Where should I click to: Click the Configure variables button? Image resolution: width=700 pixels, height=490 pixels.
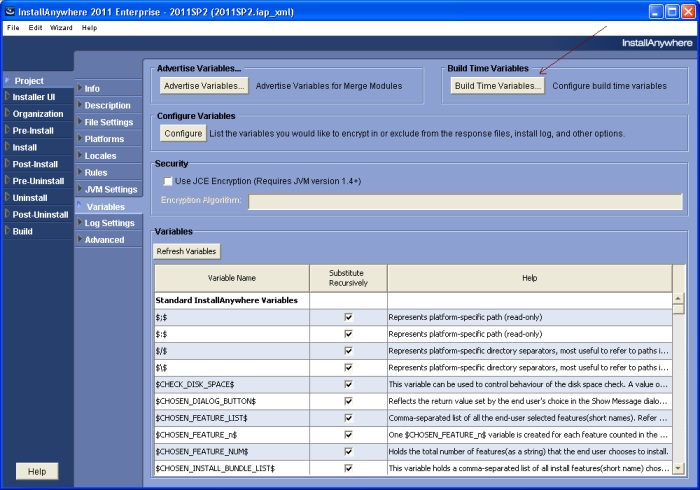click(x=183, y=133)
